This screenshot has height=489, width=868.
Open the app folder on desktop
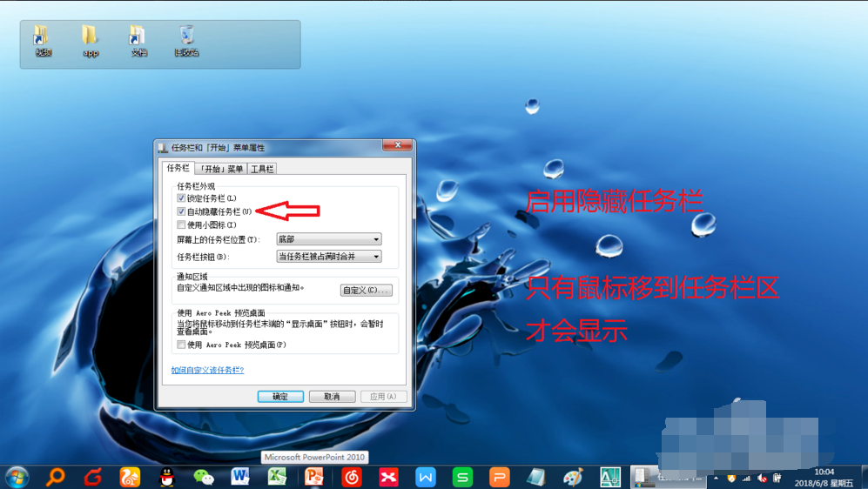click(x=91, y=40)
